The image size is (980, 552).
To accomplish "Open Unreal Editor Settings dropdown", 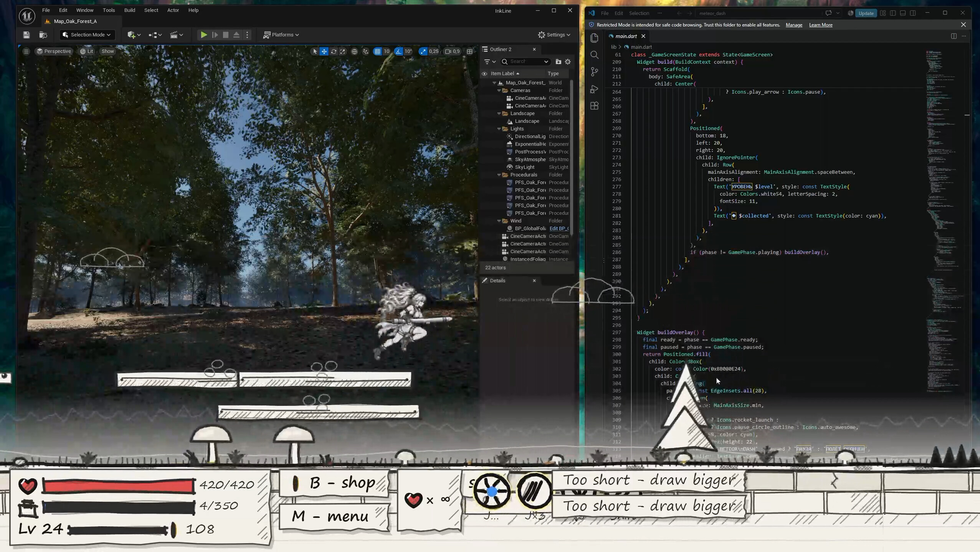I will 554,35.
